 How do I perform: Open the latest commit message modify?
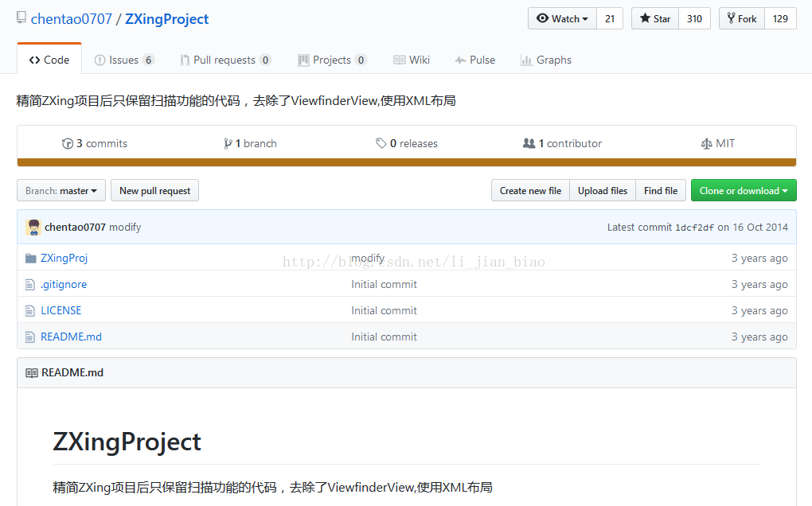[125, 227]
